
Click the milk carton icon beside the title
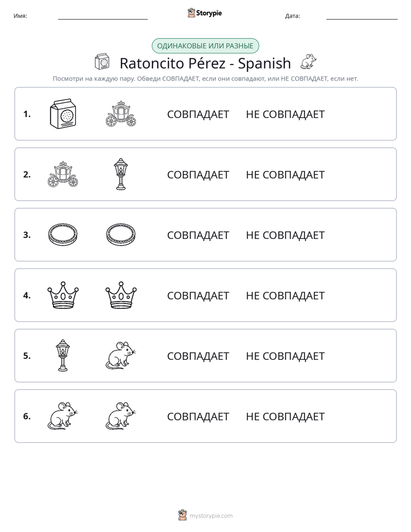click(x=102, y=62)
